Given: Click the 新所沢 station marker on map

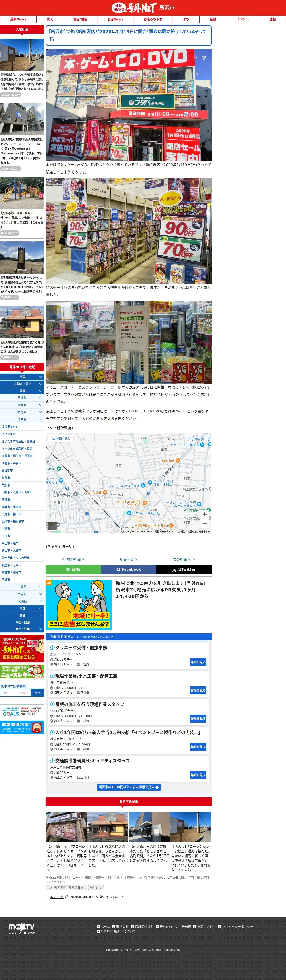Looking at the screenshot, I should coord(59,469).
